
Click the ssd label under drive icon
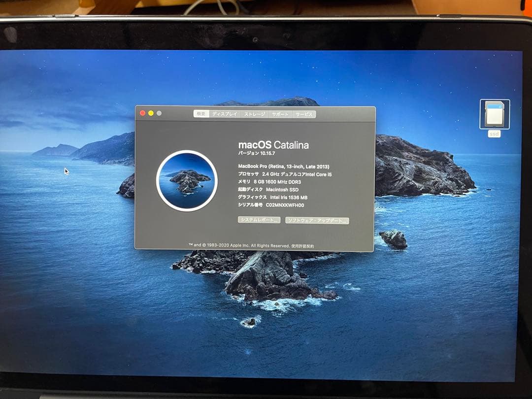[495, 134]
